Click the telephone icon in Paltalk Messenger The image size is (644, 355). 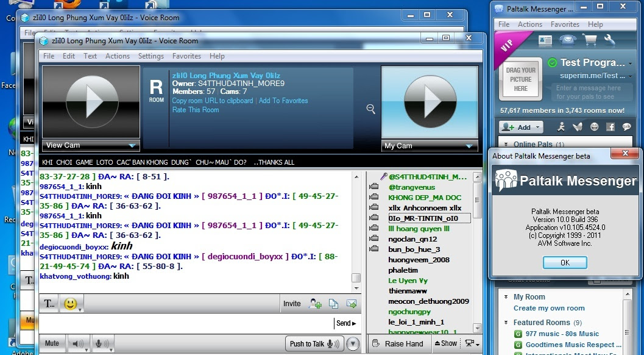click(x=568, y=40)
